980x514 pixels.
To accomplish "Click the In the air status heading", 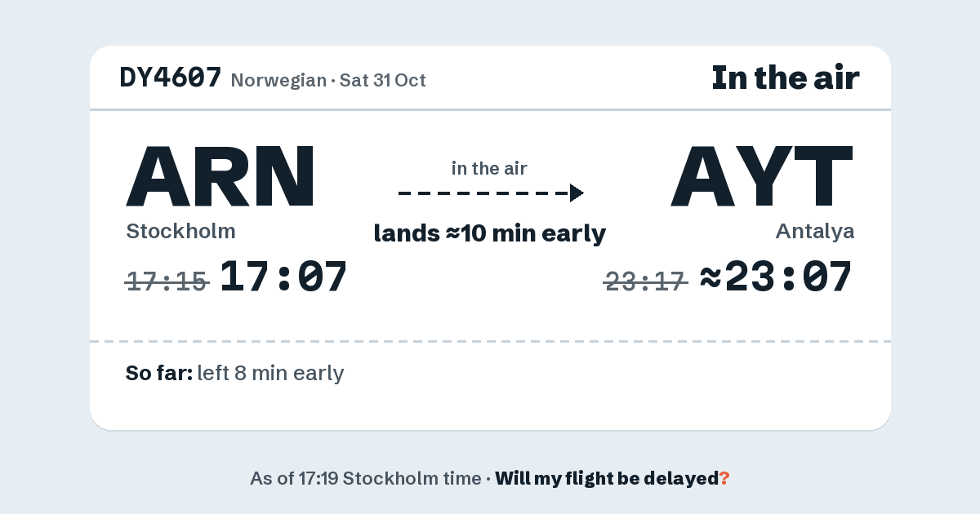I will [x=786, y=78].
